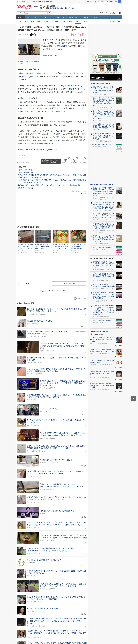This screenshot has height=644, width=138.
Task: Click the コメントを書く button
Action: [x=69, y=283]
